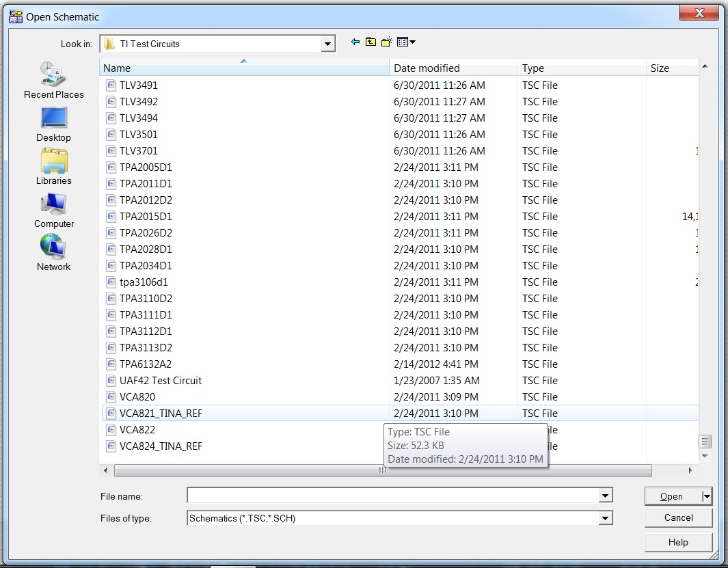Select file icon of TPA2005D1
Viewport: 728px width, 568px height.
[x=111, y=167]
